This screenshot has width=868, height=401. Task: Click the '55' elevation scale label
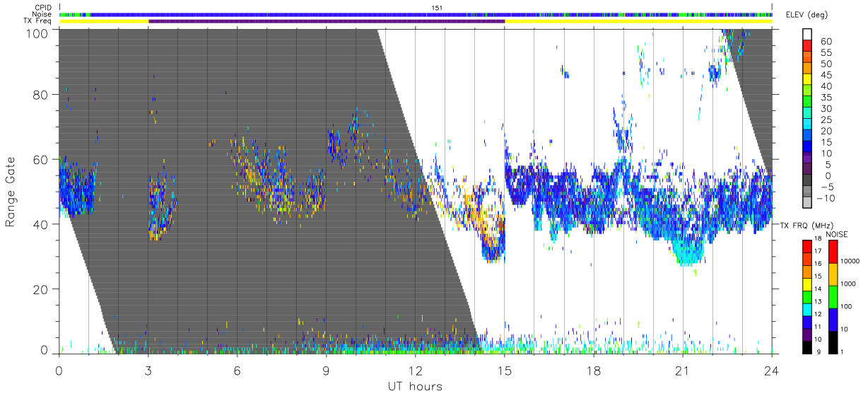(825, 53)
